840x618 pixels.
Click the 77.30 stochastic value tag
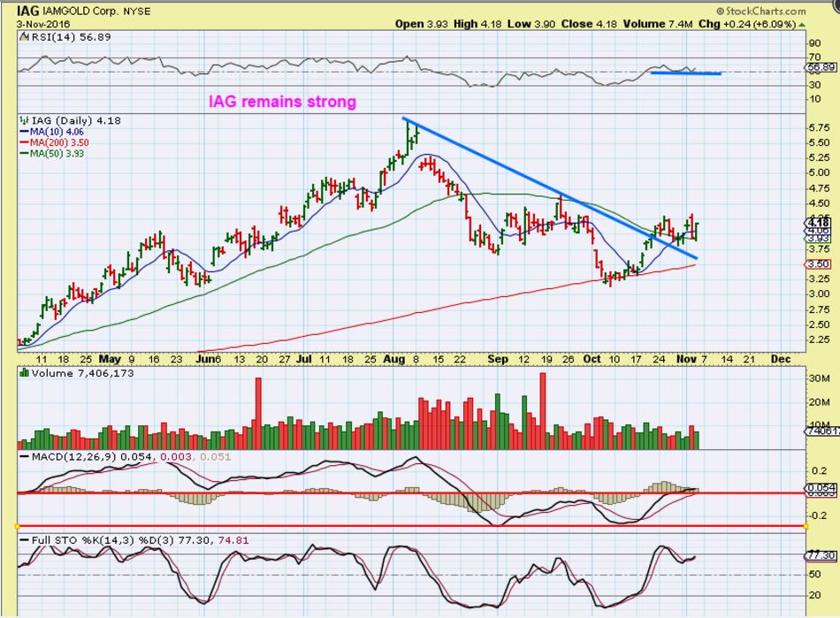(821, 556)
